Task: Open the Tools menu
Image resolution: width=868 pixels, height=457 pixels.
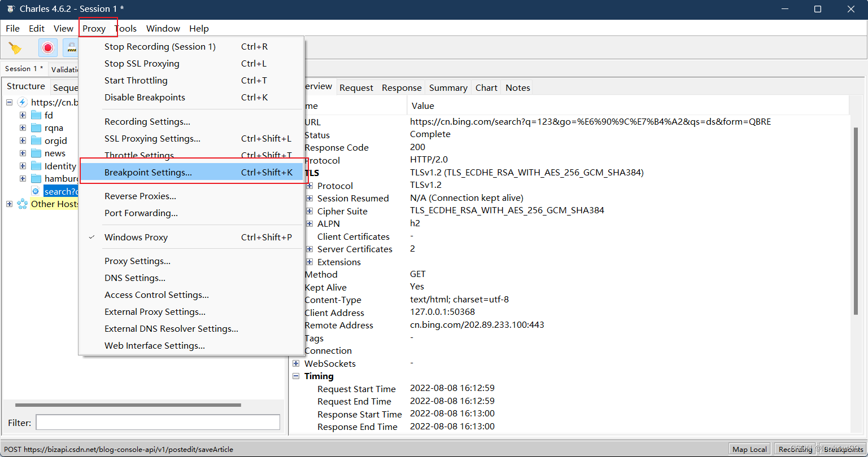Action: click(x=125, y=28)
